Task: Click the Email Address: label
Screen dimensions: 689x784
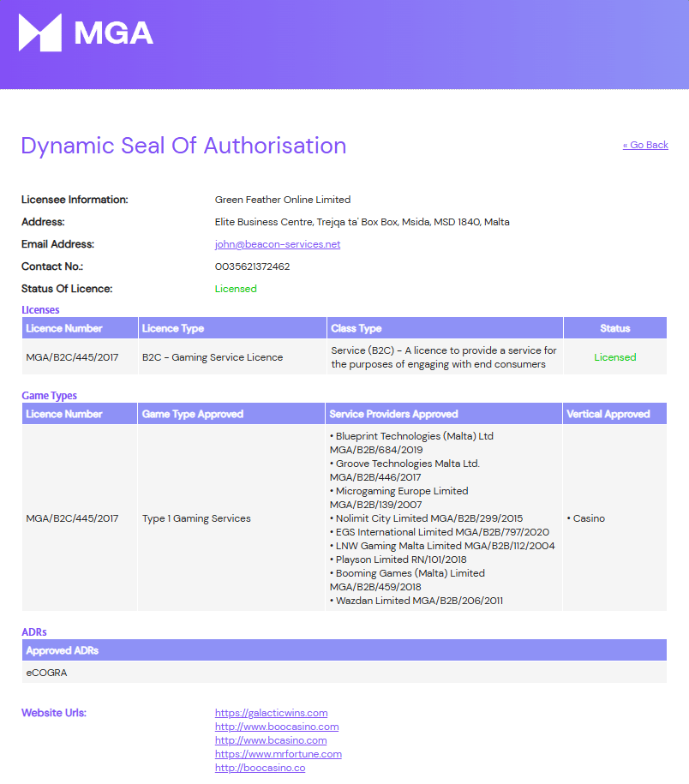Action: pyautogui.click(x=57, y=244)
